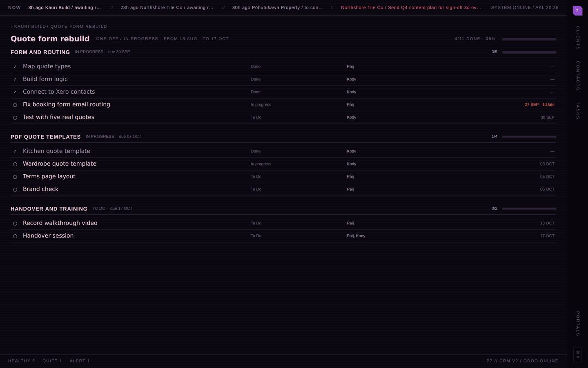Open the late 27 SEP · 1d late date
Image resolution: width=588 pixels, height=368 pixels.
click(539, 105)
